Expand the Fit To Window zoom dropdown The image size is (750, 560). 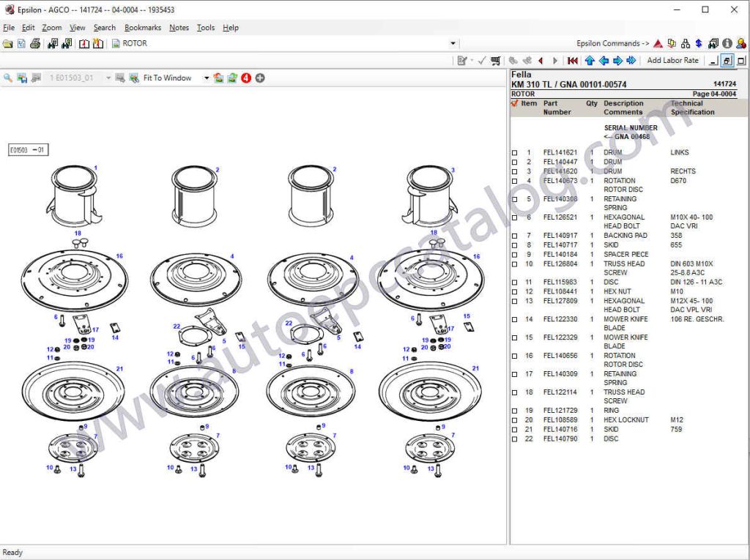coord(207,78)
